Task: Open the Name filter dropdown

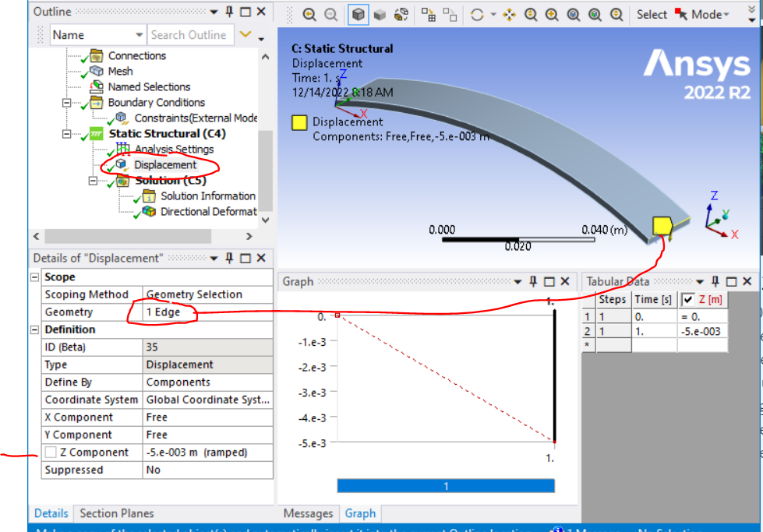Action: tap(139, 35)
